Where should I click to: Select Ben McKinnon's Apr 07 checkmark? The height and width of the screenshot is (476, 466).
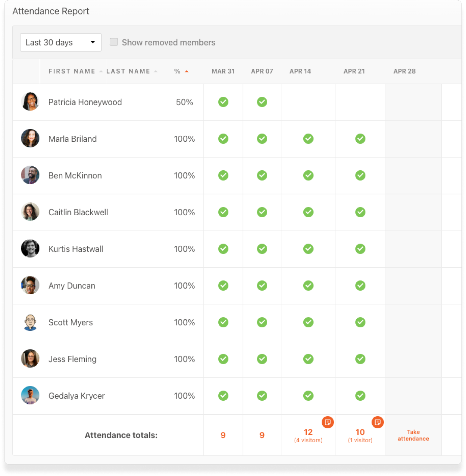(x=262, y=175)
